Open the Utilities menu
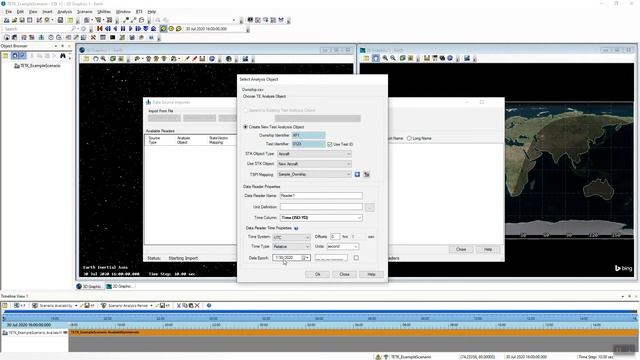Screen dimensions: 640x360 tap(104, 12)
